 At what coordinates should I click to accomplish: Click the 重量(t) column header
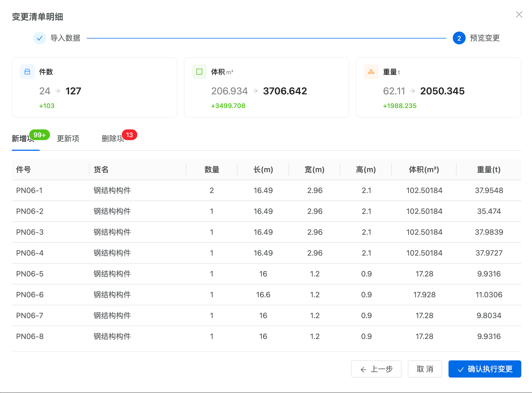[489, 169]
